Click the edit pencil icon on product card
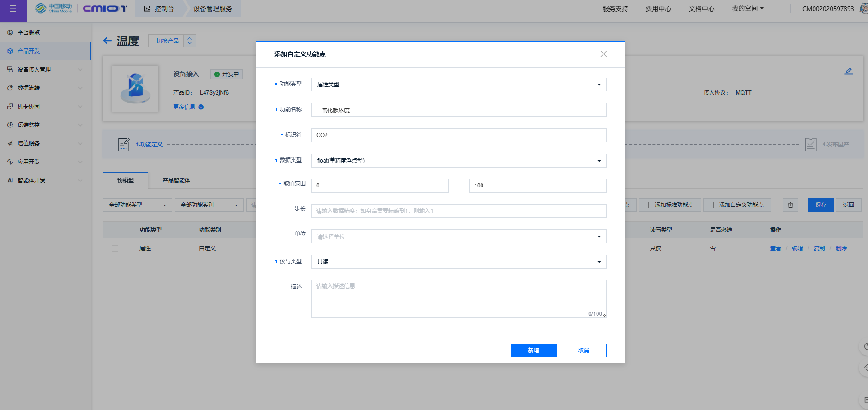Screen dimensions: 868x410 [x=849, y=71]
